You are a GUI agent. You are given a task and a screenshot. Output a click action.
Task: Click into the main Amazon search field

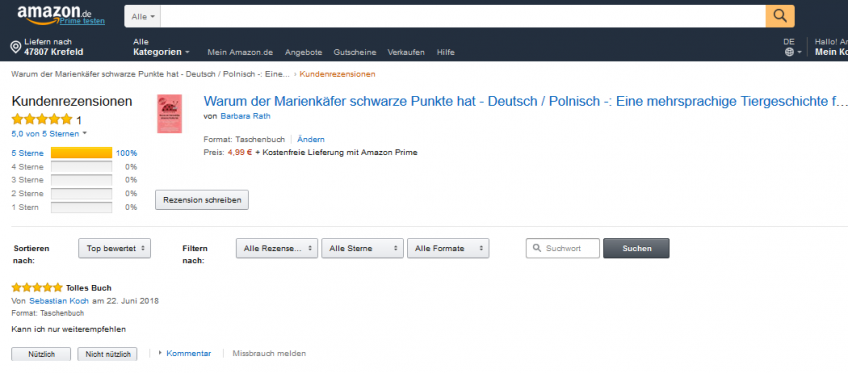pyautogui.click(x=463, y=17)
